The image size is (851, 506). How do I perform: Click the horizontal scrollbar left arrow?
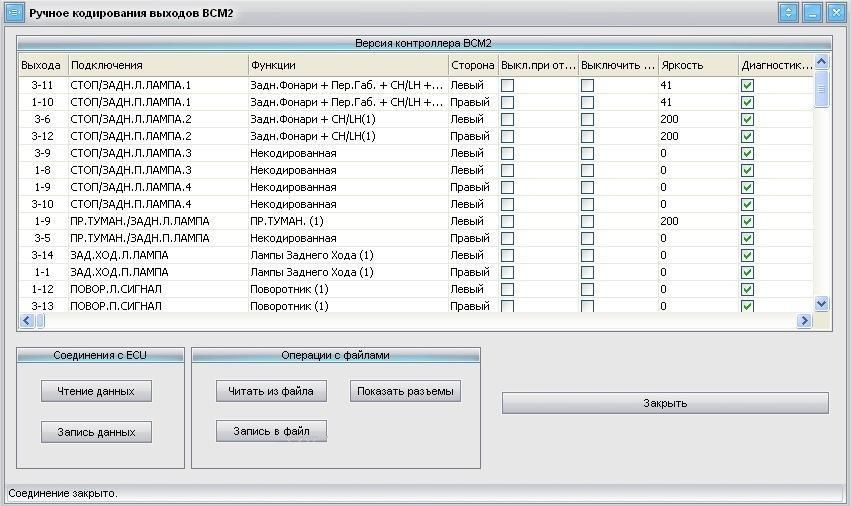coord(27,321)
